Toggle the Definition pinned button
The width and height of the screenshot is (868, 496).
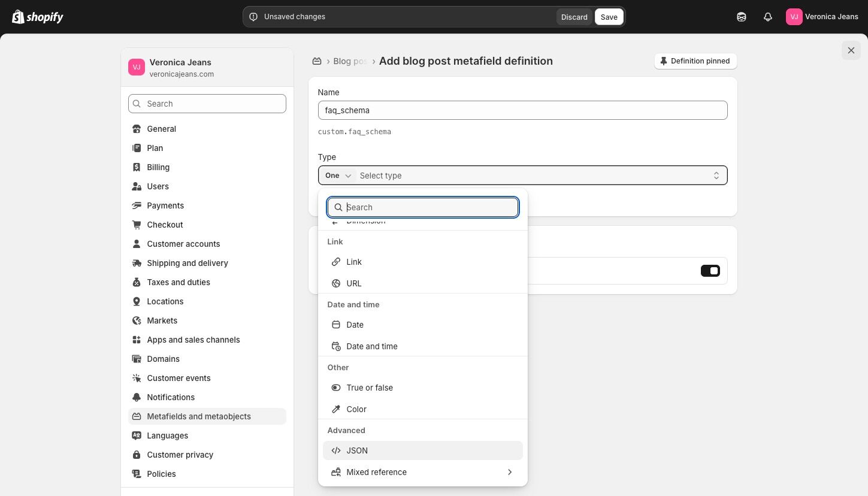695,61
